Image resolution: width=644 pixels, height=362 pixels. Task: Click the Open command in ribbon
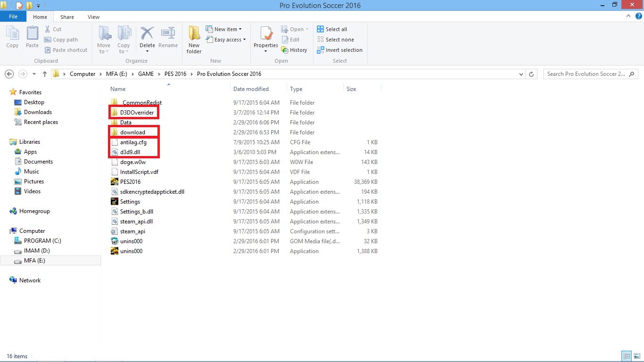coord(295,29)
